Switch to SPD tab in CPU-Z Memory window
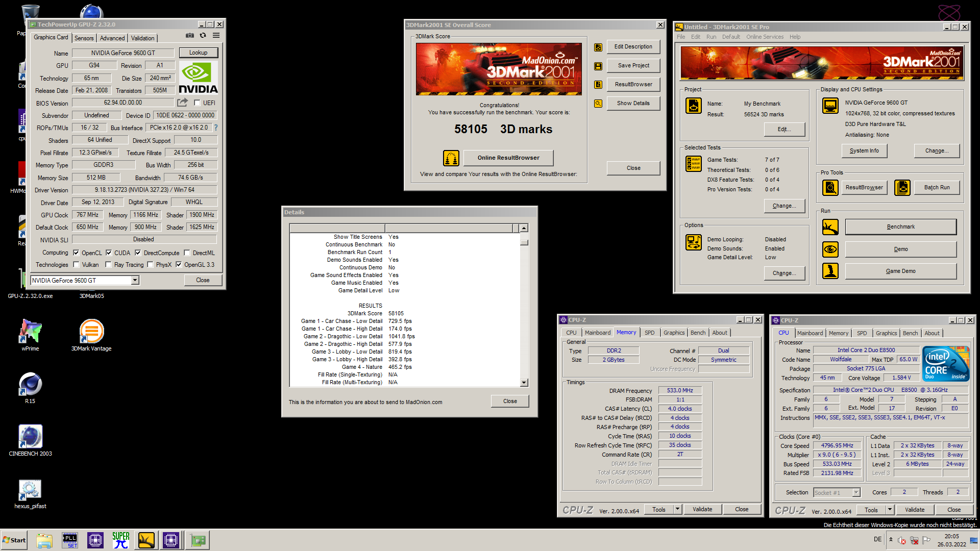 pos(649,333)
